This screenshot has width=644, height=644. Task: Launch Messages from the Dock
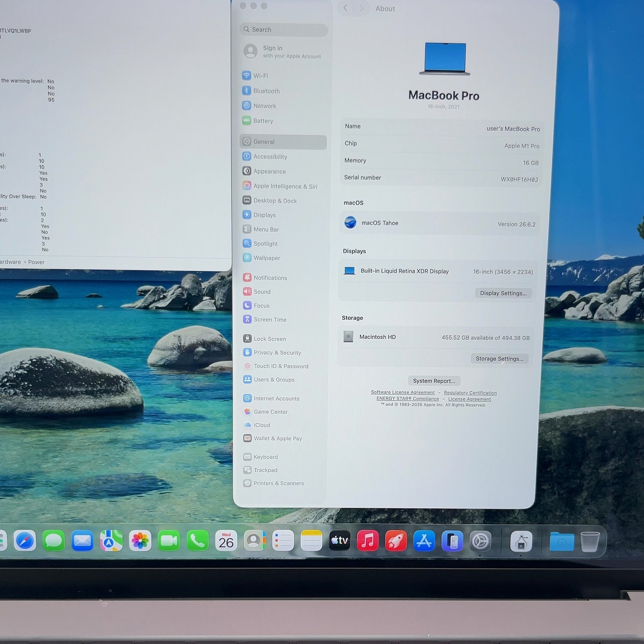click(54, 541)
